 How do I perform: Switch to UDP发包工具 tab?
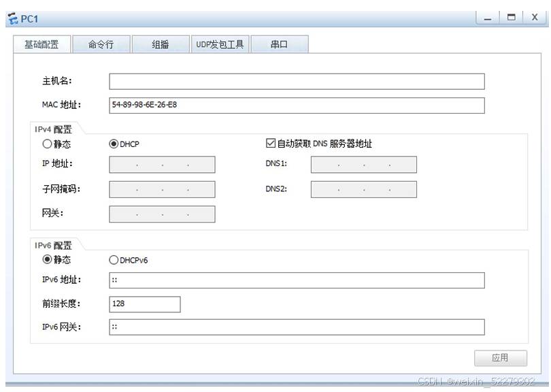(220, 44)
